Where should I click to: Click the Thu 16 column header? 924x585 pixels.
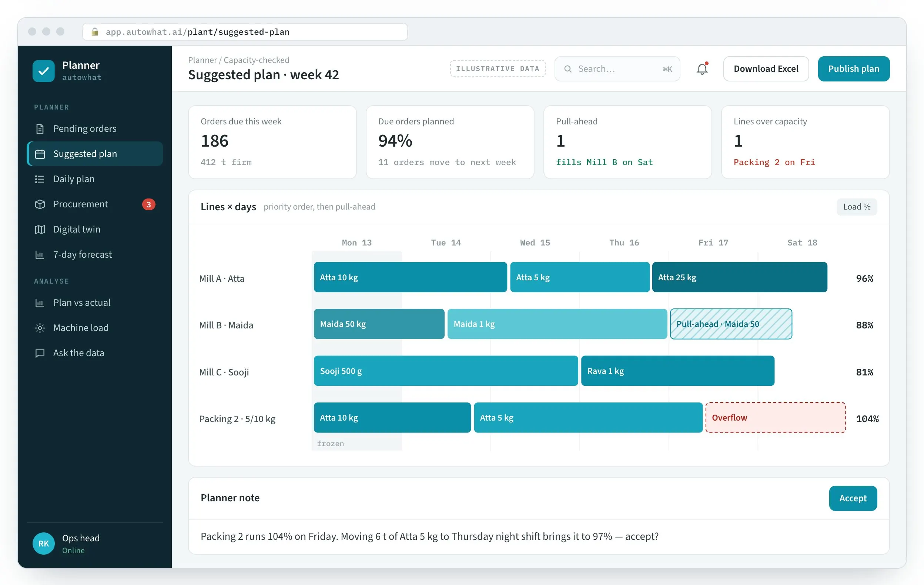tap(623, 243)
